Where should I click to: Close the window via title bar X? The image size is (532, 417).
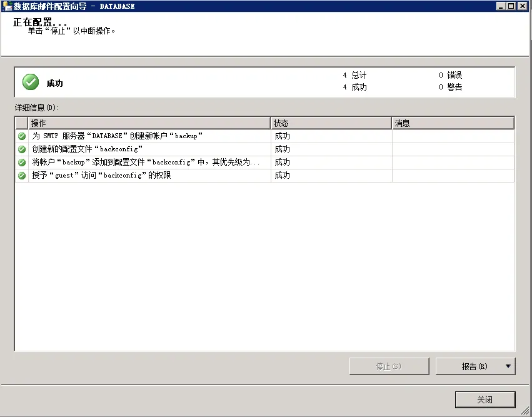(x=523, y=6)
